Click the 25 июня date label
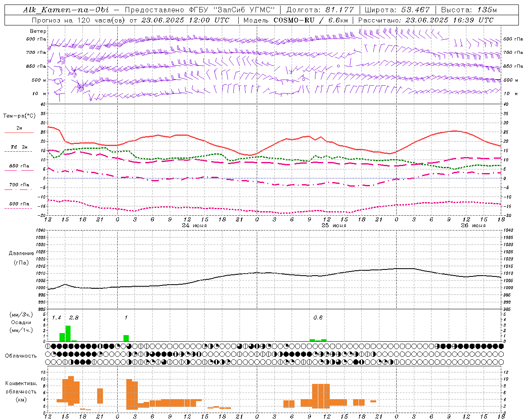Image resolution: width=525 pixels, height=420 pixels. 333,226
